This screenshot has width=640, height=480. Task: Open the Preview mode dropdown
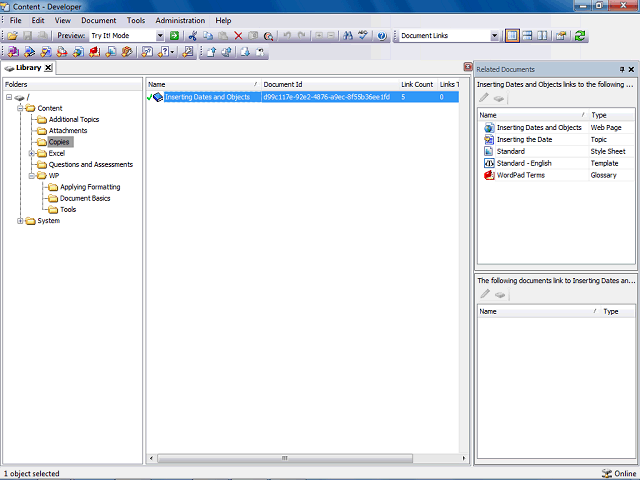point(160,36)
